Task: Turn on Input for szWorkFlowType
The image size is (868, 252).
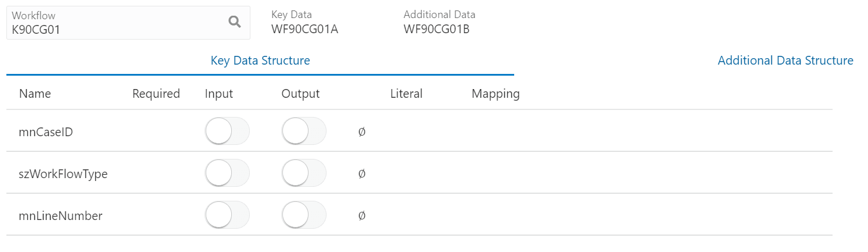Action: click(x=227, y=173)
